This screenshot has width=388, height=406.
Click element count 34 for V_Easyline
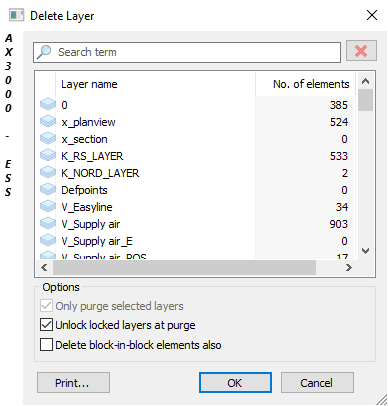[x=342, y=207]
